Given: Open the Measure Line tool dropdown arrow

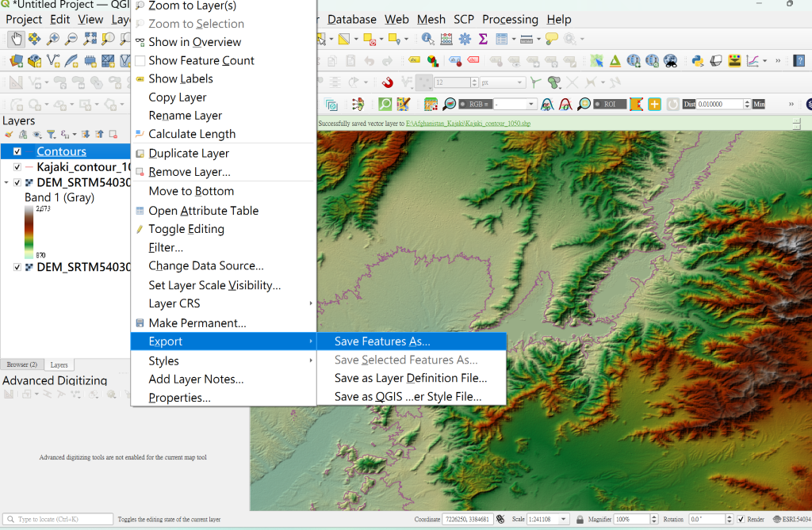Looking at the screenshot, I should coord(538,39).
